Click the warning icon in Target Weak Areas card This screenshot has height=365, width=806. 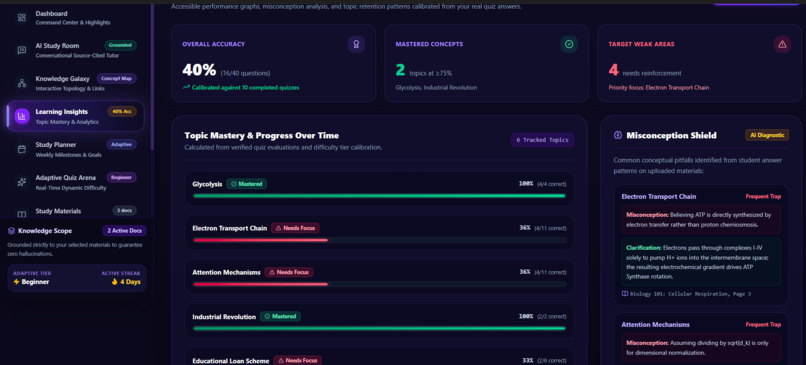(x=782, y=44)
